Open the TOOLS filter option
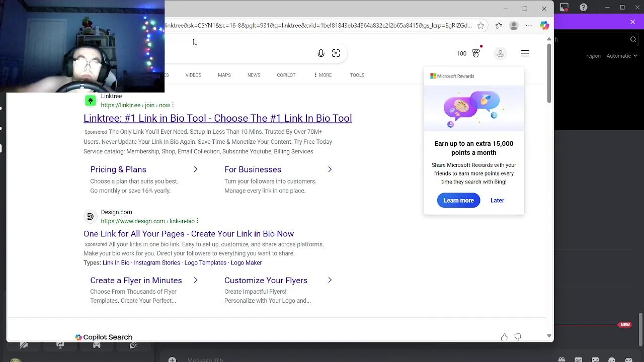This screenshot has width=644, height=362. point(357,75)
